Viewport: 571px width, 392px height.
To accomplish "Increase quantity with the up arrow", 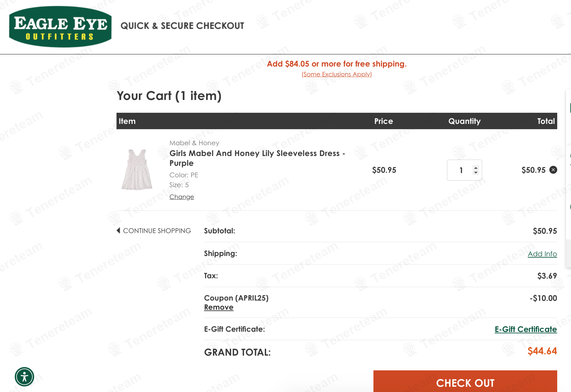I will pos(476,167).
